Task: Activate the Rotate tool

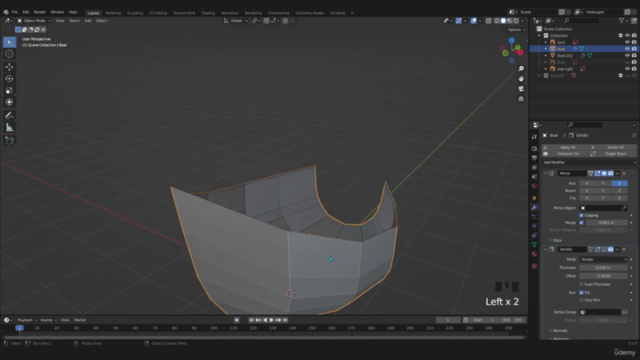Action: (x=9, y=79)
